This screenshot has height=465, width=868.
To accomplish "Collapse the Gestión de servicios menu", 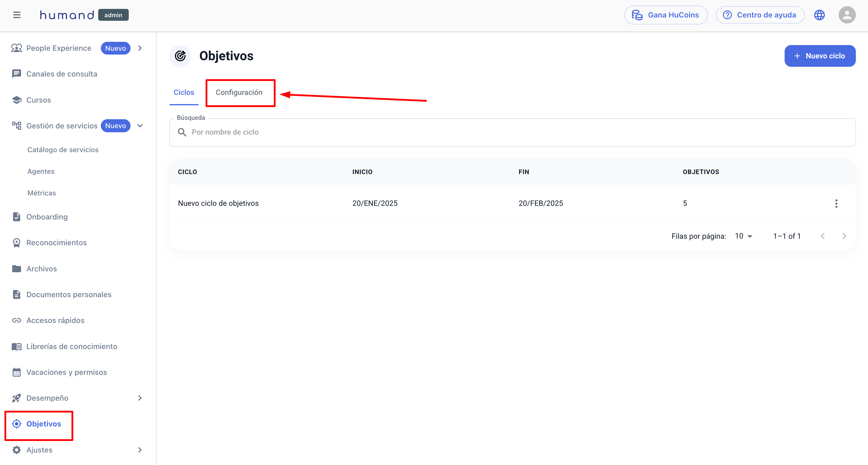I will (x=140, y=126).
